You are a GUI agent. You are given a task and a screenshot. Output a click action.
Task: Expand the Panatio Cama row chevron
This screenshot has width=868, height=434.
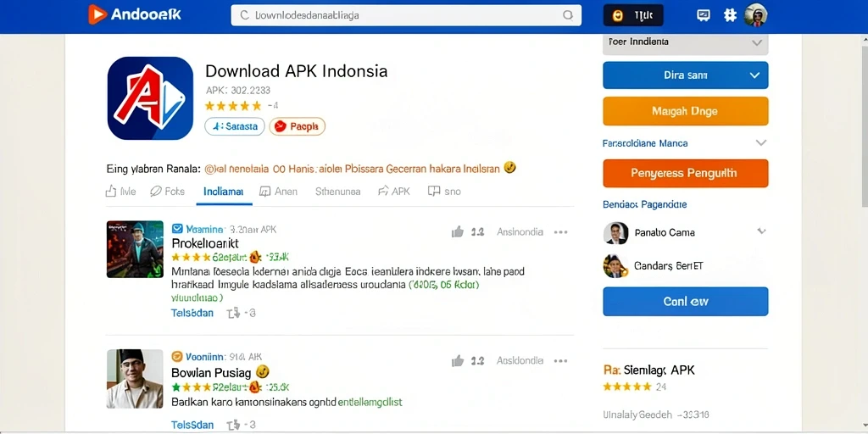tap(762, 231)
